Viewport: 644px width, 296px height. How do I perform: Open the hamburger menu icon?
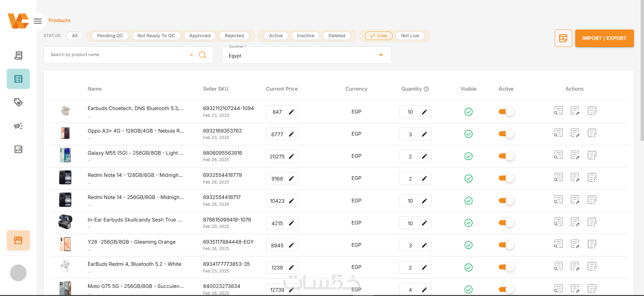click(38, 21)
